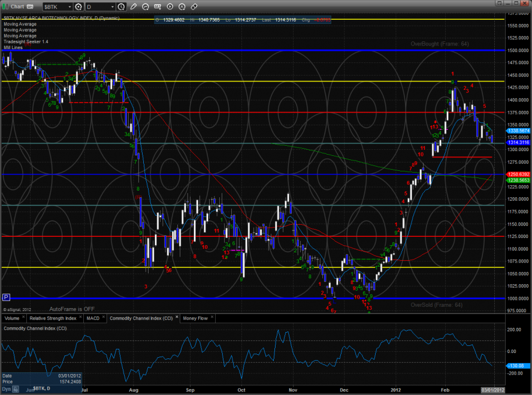Viewport: 532px width, 395px height.
Task: Click the circled A auto icon
Action: point(182,7)
